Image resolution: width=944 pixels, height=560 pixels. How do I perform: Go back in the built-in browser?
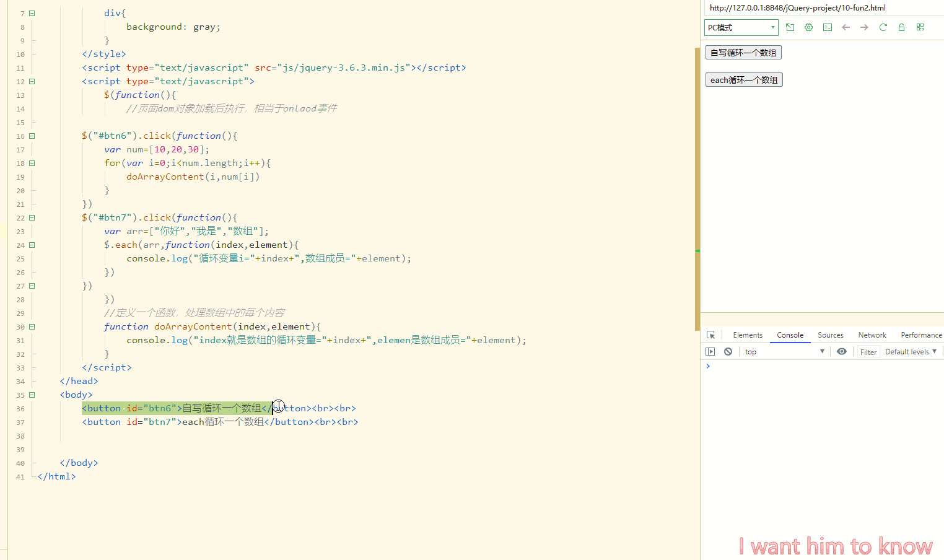click(846, 27)
